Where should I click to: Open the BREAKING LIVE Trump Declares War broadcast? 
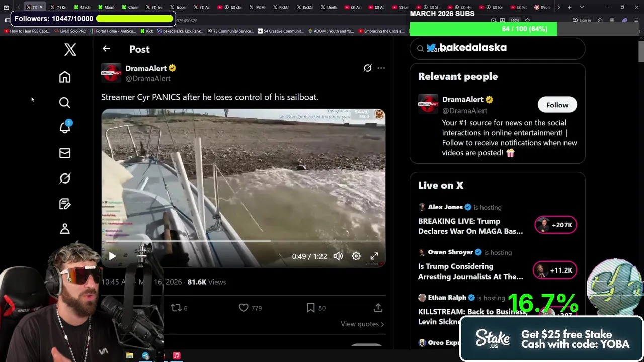point(470,226)
